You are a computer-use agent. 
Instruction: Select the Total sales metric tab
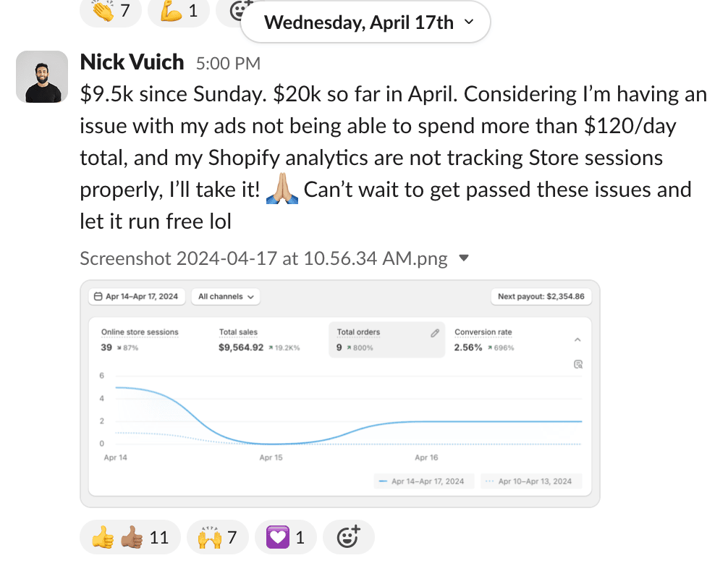[x=258, y=339]
